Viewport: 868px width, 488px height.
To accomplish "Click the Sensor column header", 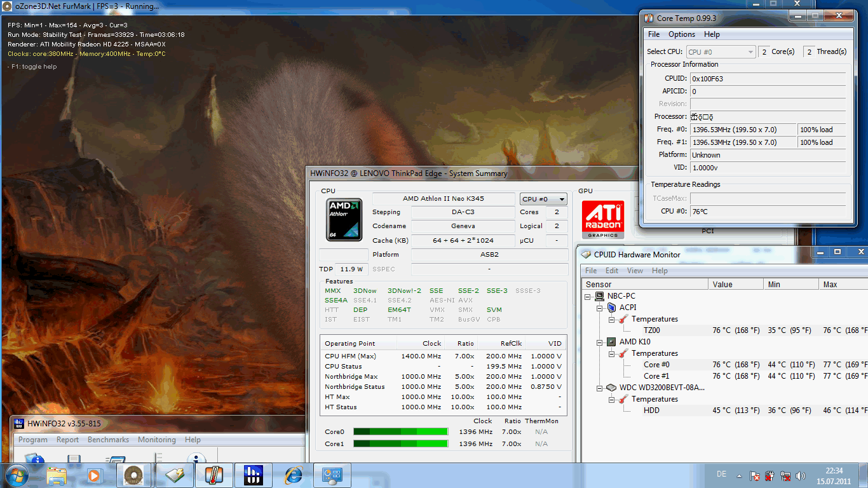I will 645,284.
